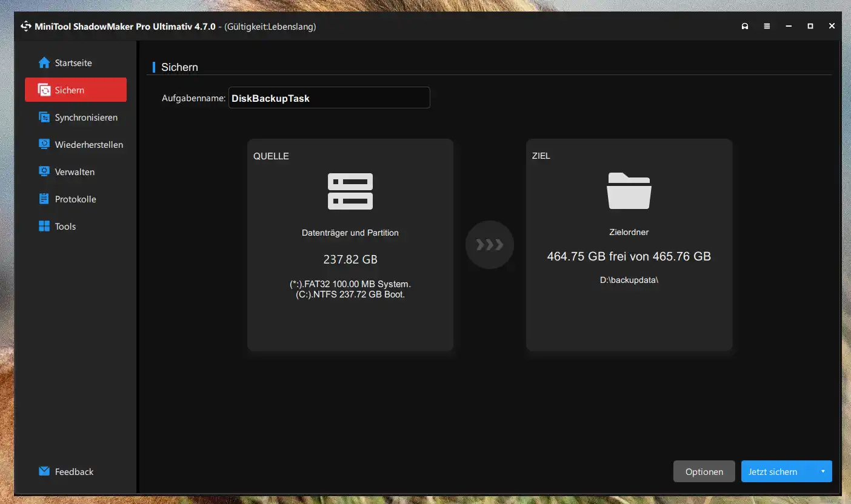The width and height of the screenshot is (851, 504).
Task: Click the Datenträger und Partition label
Action: coord(350,233)
